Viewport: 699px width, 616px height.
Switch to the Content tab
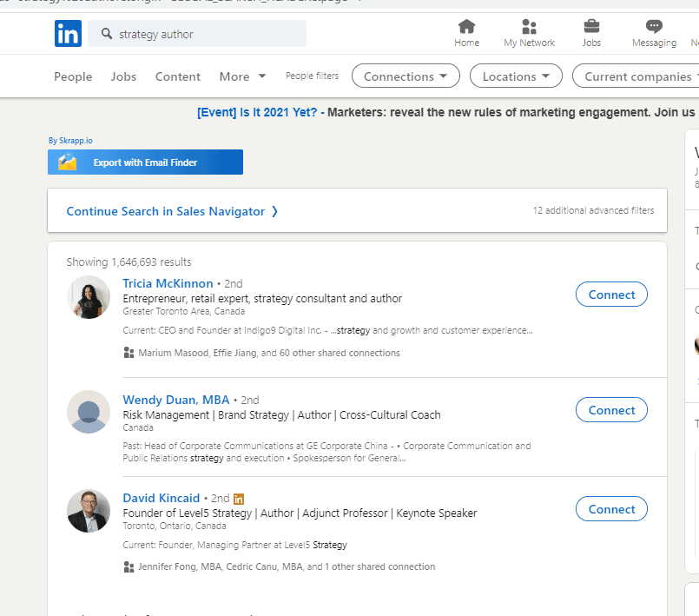tap(178, 76)
